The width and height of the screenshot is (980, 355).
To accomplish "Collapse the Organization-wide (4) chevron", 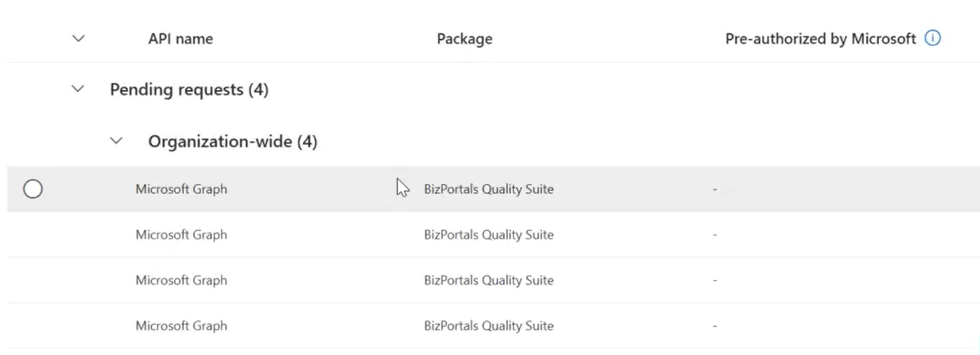I will pos(116,141).
